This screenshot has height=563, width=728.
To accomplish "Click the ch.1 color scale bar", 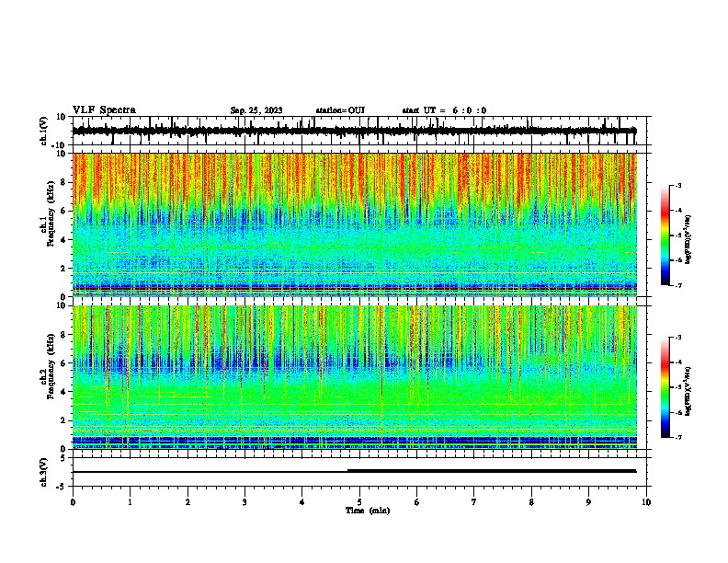I will [665, 236].
